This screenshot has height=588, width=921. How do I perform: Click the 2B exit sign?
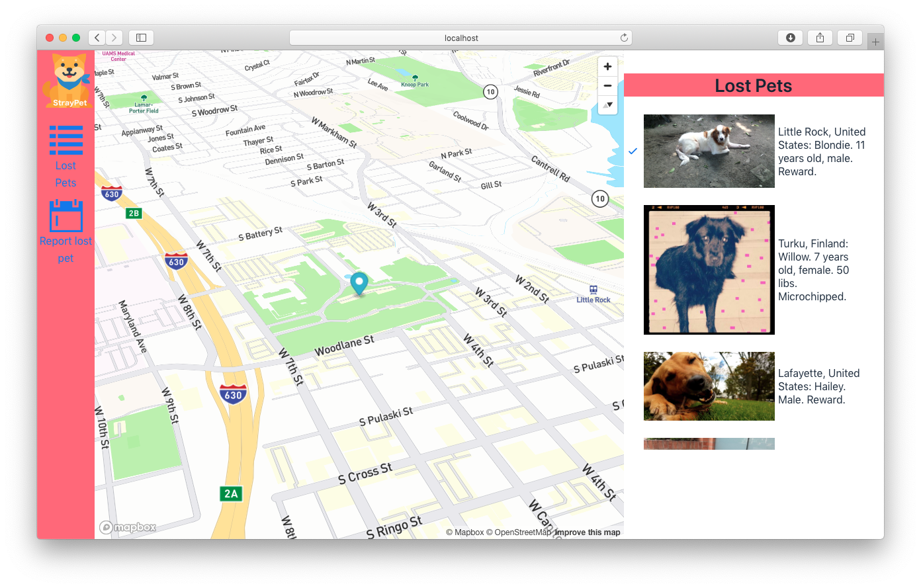(134, 213)
